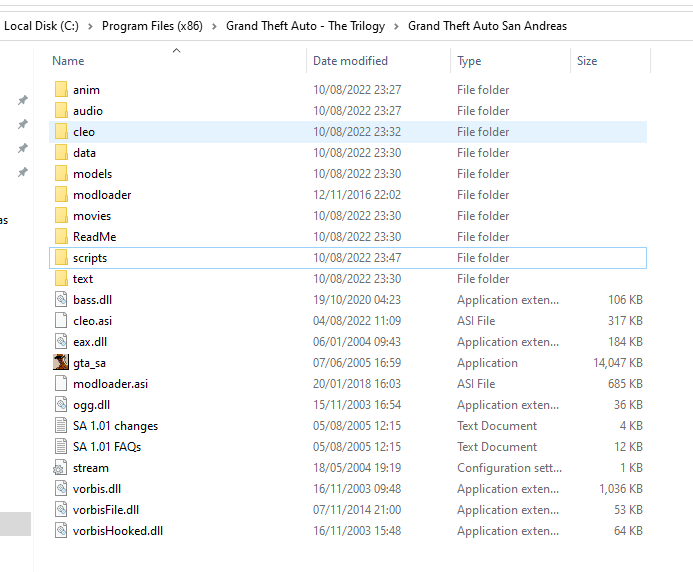Viewport: 693px width, 572px height.
Task: Click the modloader.asi file icon
Action: 61,384
